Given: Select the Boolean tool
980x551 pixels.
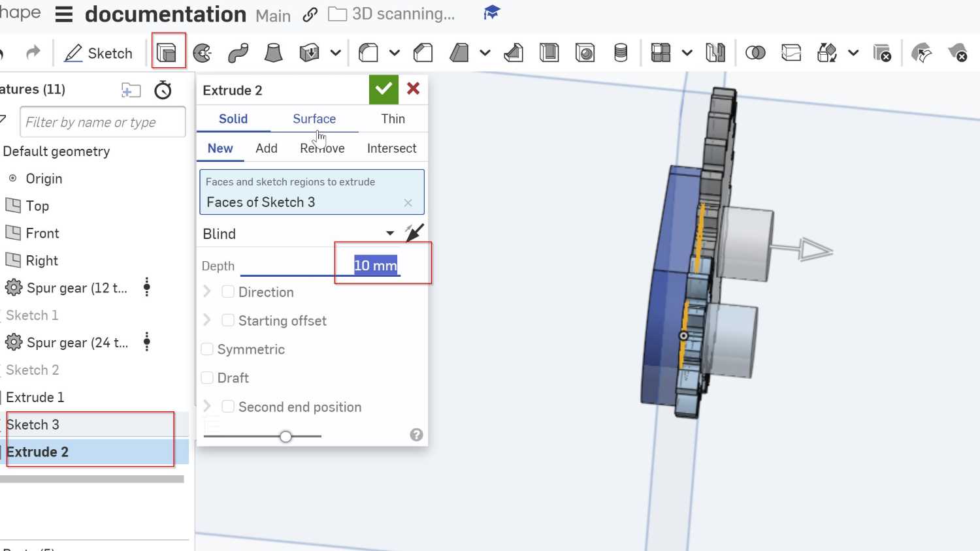Looking at the screenshot, I should click(x=755, y=52).
